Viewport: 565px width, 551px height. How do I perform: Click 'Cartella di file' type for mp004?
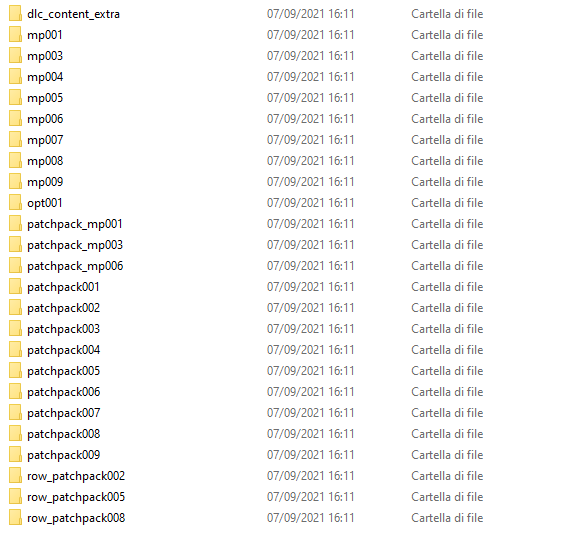[447, 77]
